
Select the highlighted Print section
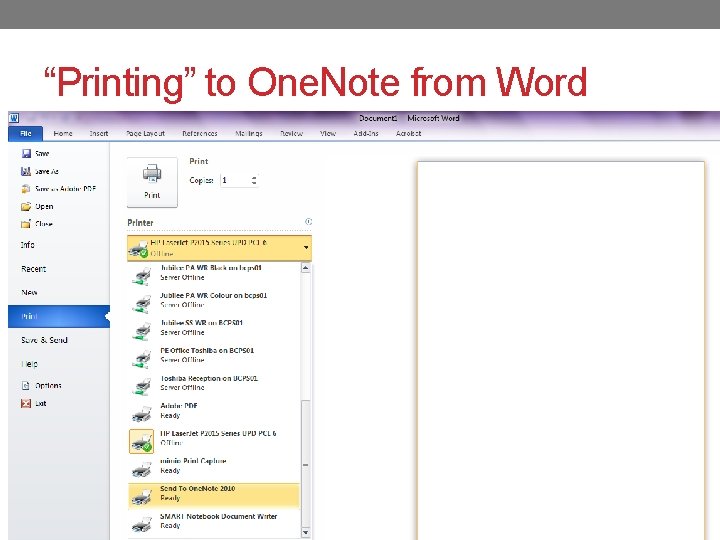(x=59, y=316)
